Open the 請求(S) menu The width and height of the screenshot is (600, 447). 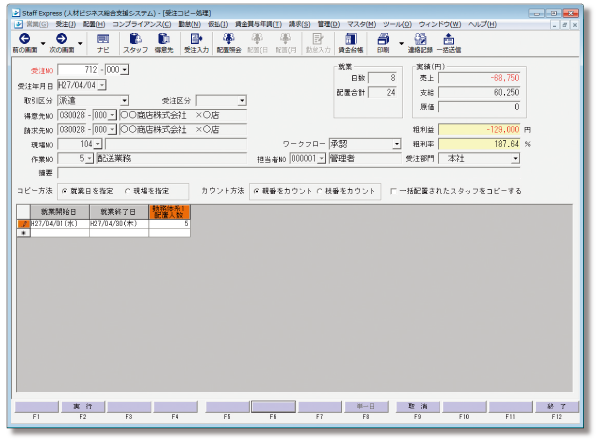pyautogui.click(x=299, y=24)
